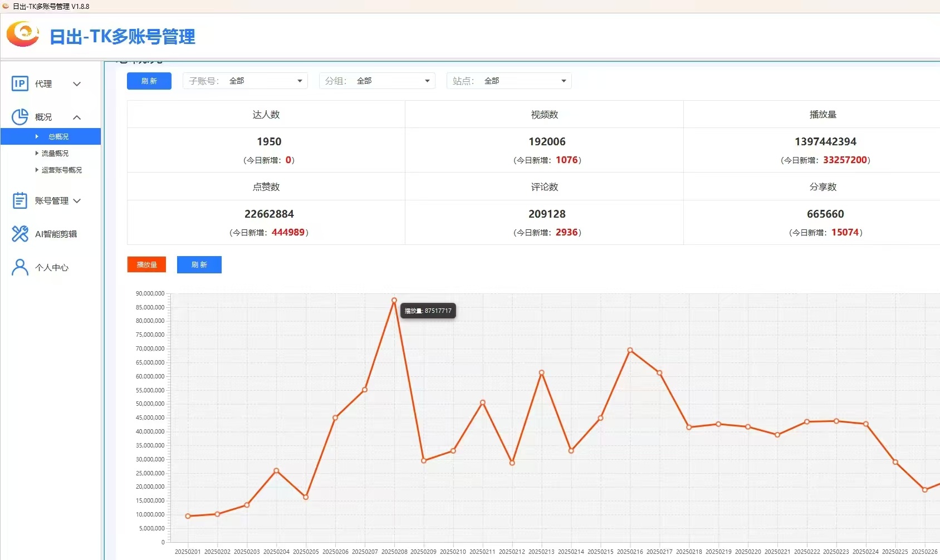Click the pie chart overview icon
This screenshot has width=940, height=560.
click(20, 117)
